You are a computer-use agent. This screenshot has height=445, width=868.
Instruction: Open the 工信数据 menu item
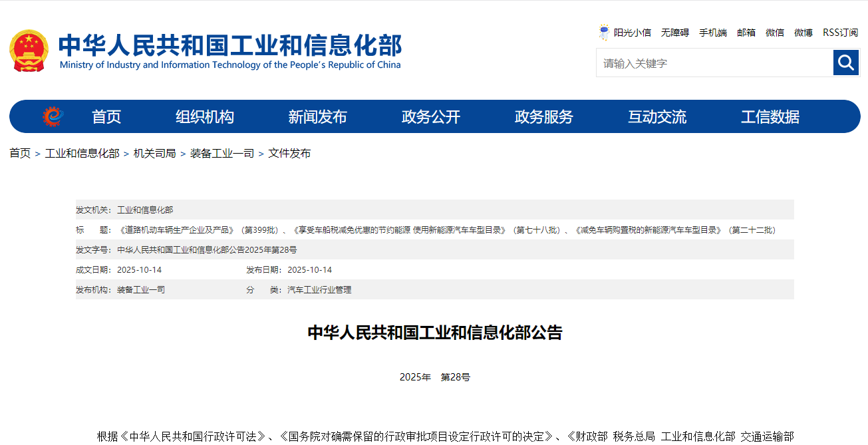770,117
